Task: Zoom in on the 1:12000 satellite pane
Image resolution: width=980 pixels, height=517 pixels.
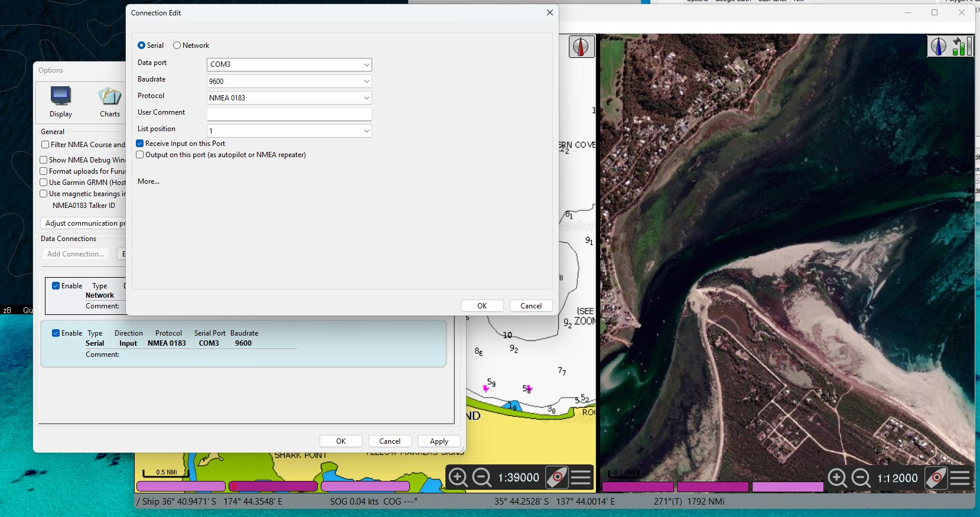Action: tap(837, 477)
